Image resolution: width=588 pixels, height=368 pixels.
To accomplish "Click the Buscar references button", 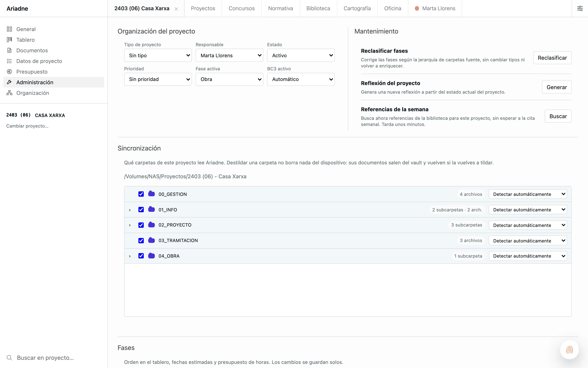I will 558,116.
